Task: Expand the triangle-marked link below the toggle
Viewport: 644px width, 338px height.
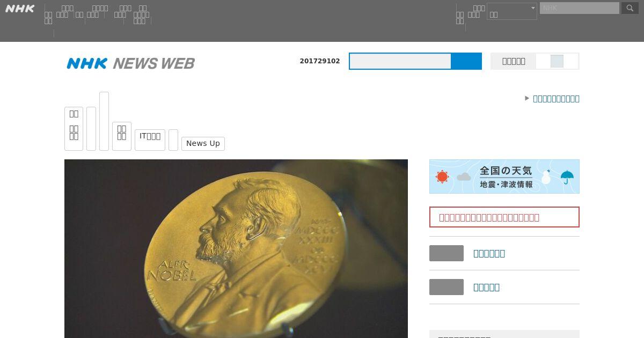Action: [552, 98]
